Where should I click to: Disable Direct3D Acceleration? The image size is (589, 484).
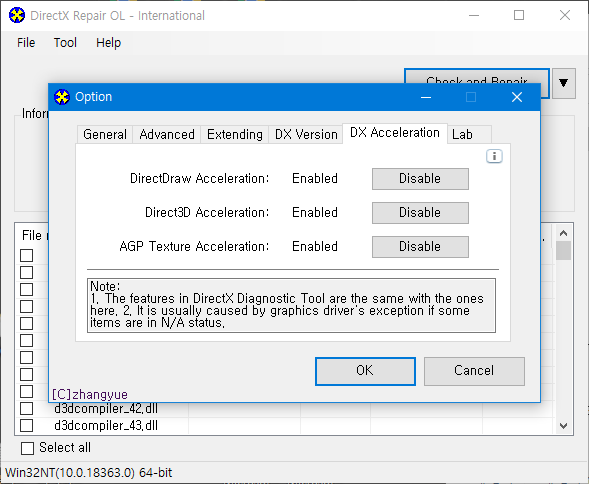coord(420,213)
